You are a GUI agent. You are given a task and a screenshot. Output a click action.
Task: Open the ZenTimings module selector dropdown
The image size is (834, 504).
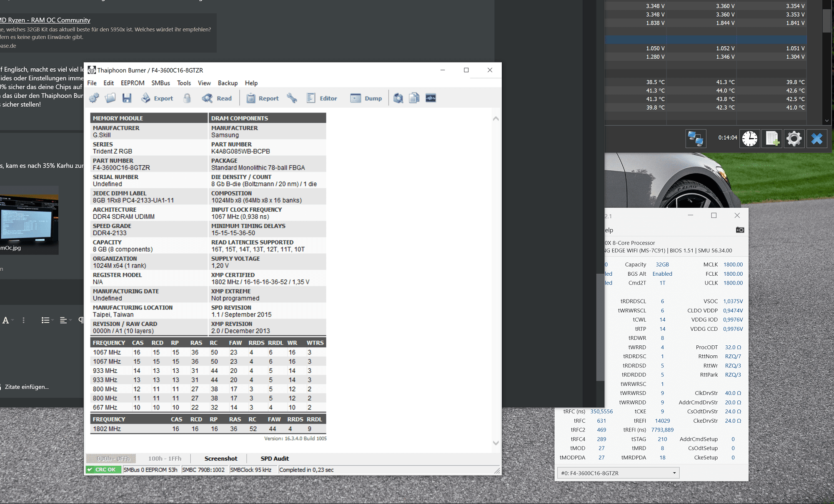(x=618, y=473)
